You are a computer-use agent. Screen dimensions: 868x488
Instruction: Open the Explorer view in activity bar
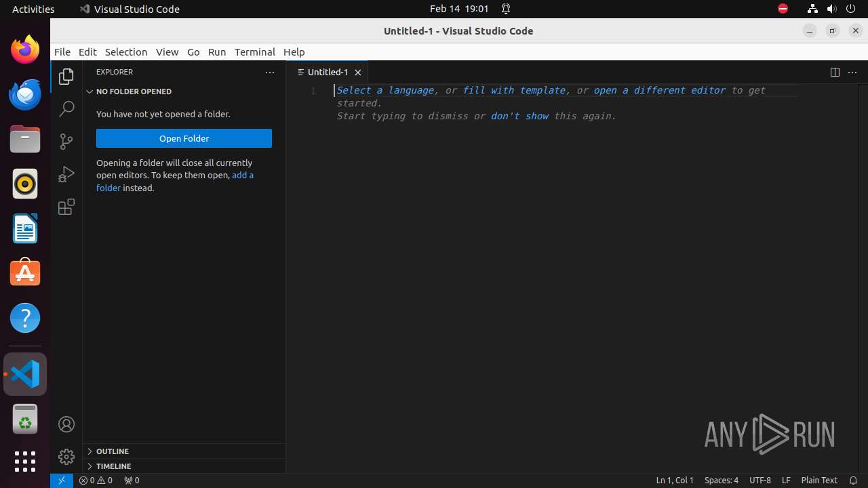66,77
